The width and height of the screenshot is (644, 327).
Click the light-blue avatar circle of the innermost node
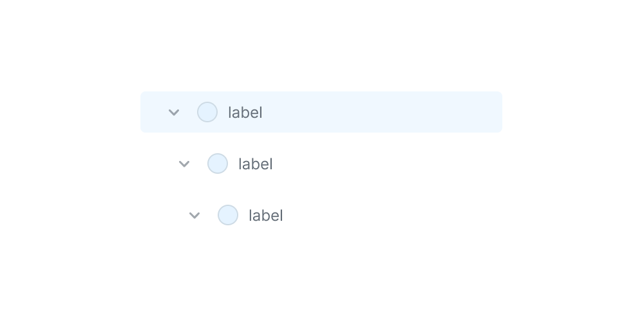[228, 215]
